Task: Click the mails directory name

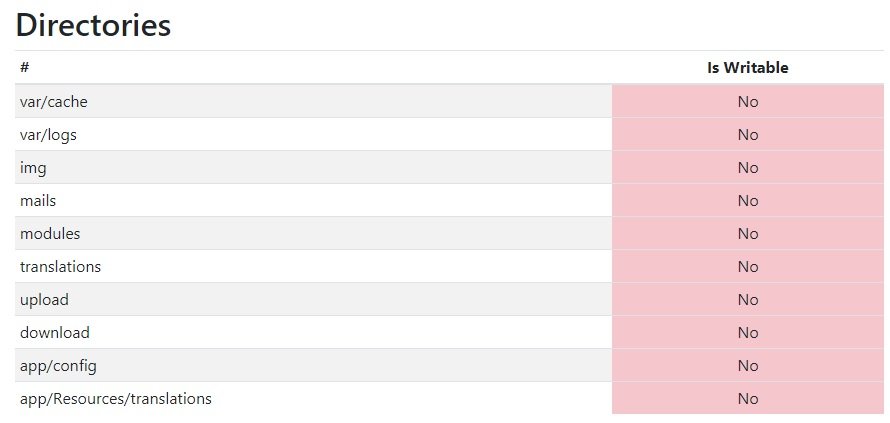Action: tap(38, 200)
